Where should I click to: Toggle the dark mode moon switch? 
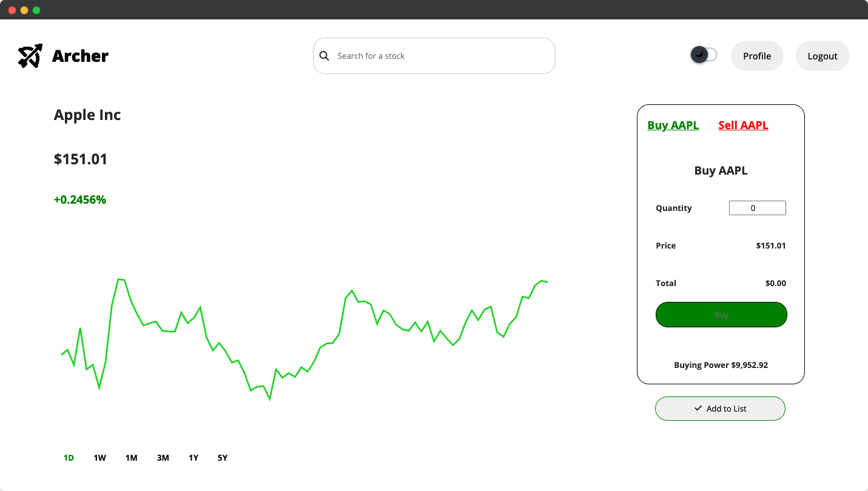(x=704, y=55)
